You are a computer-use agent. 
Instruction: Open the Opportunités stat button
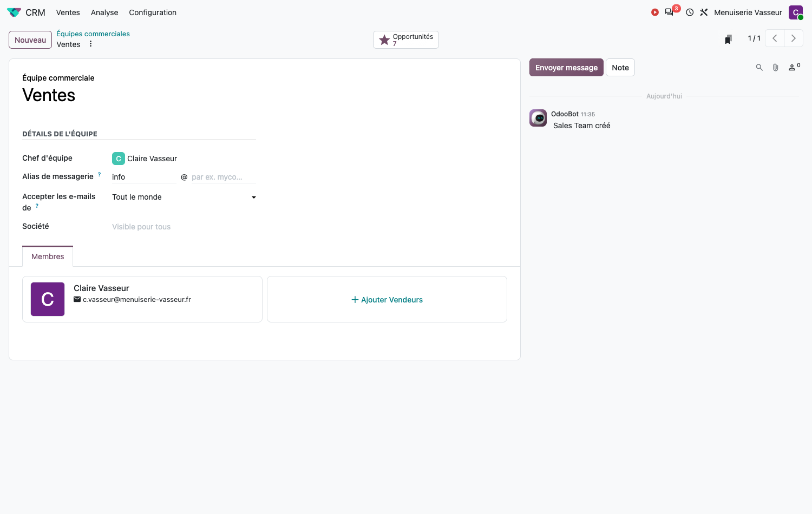point(406,39)
